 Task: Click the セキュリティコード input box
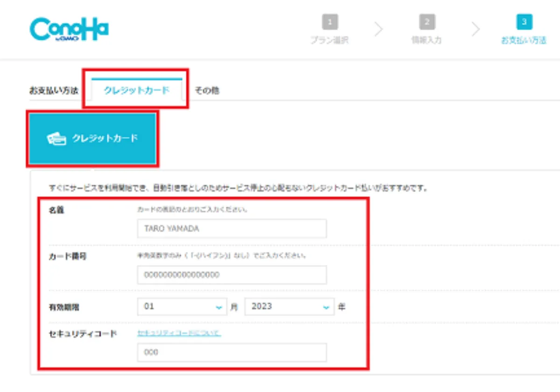(x=231, y=352)
